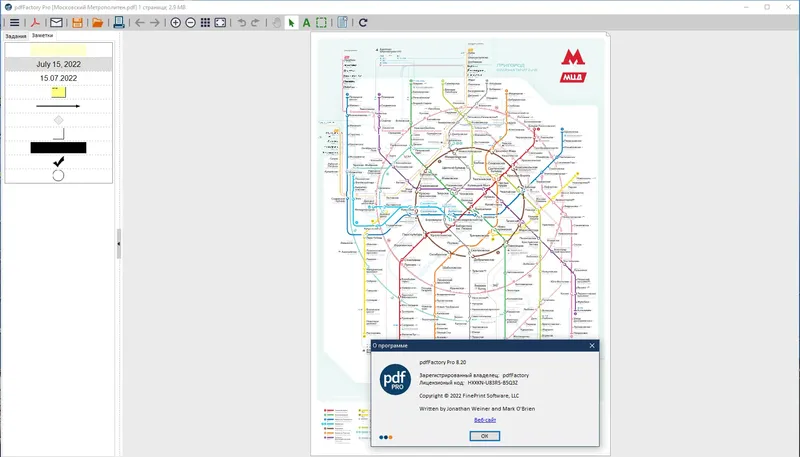Pick the yellow highlight stamp
The height and width of the screenshot is (457, 800).
point(58,50)
